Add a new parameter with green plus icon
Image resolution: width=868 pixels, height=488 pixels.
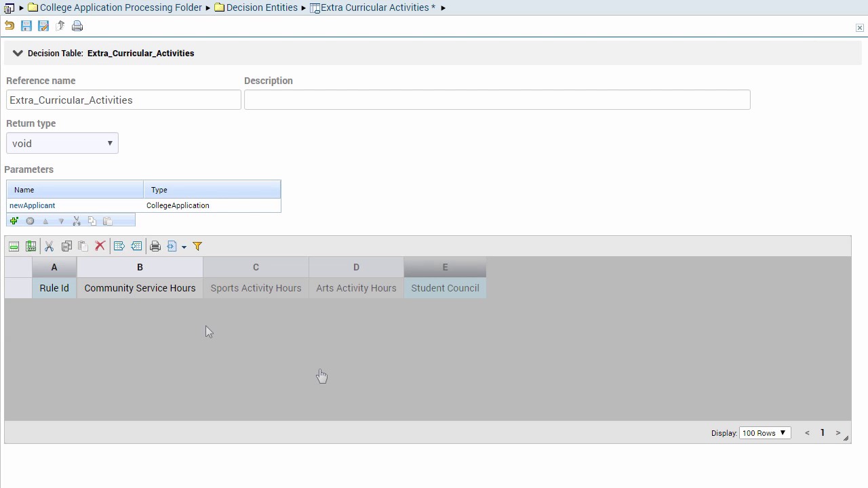14,221
